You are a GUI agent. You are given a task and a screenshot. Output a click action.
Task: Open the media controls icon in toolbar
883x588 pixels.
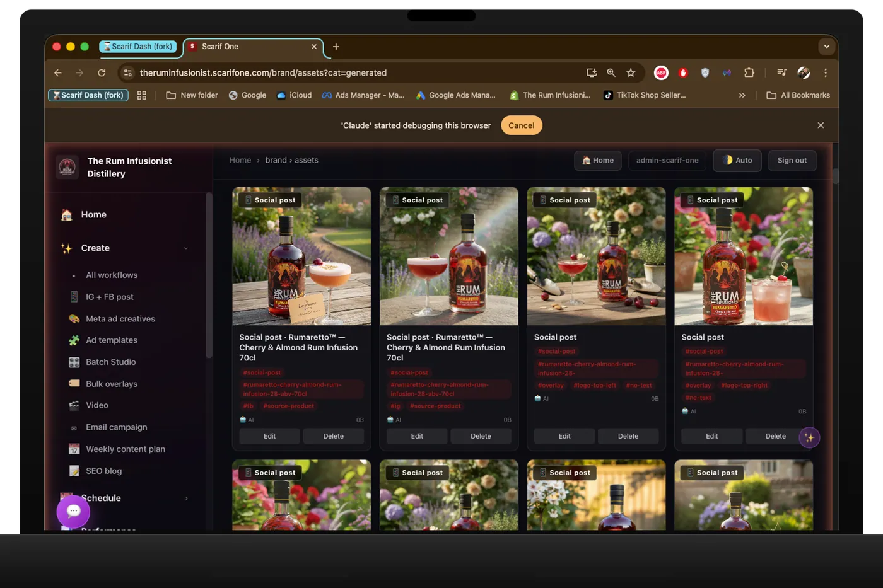point(782,72)
